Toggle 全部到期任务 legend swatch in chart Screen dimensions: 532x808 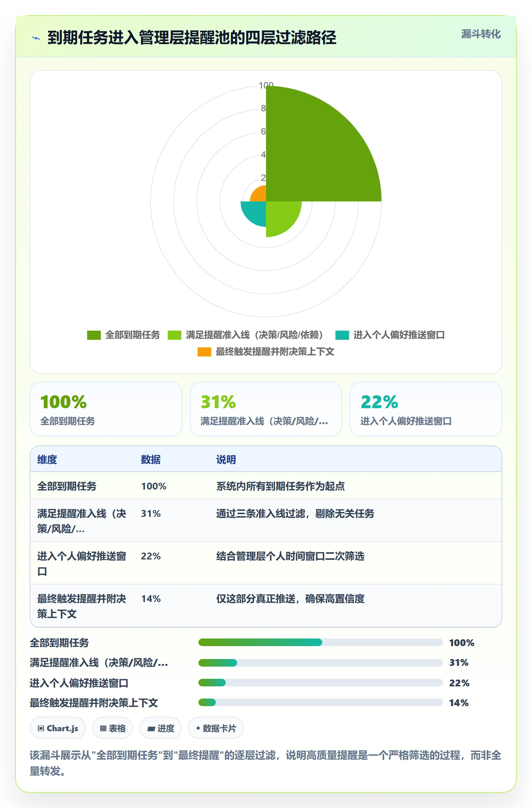click(x=94, y=335)
